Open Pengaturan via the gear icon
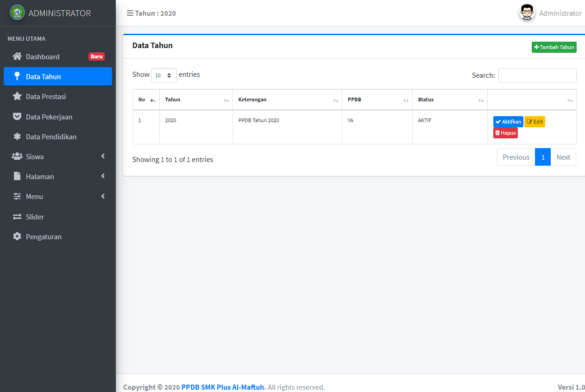Image resolution: width=585 pixels, height=392 pixels. pos(17,236)
